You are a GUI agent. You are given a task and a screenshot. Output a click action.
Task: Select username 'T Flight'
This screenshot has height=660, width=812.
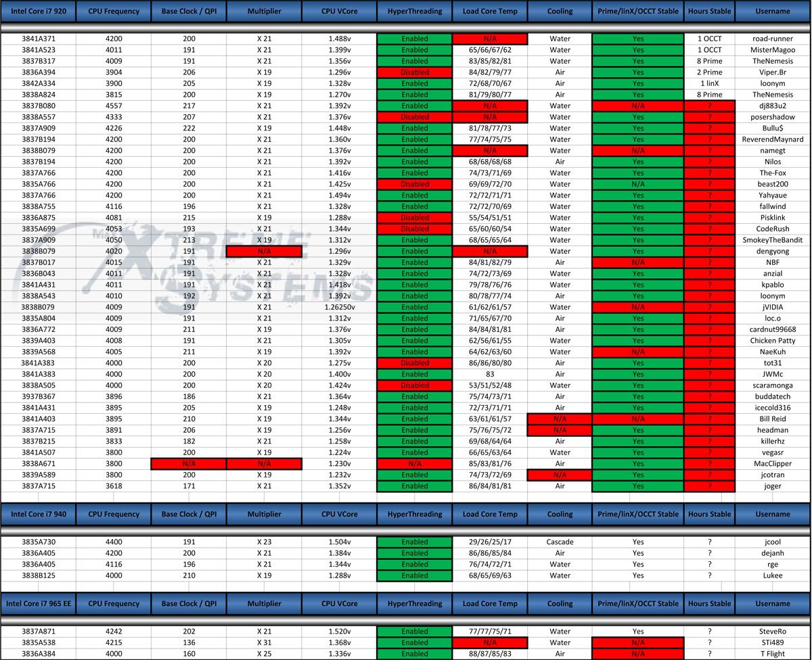tap(773, 654)
